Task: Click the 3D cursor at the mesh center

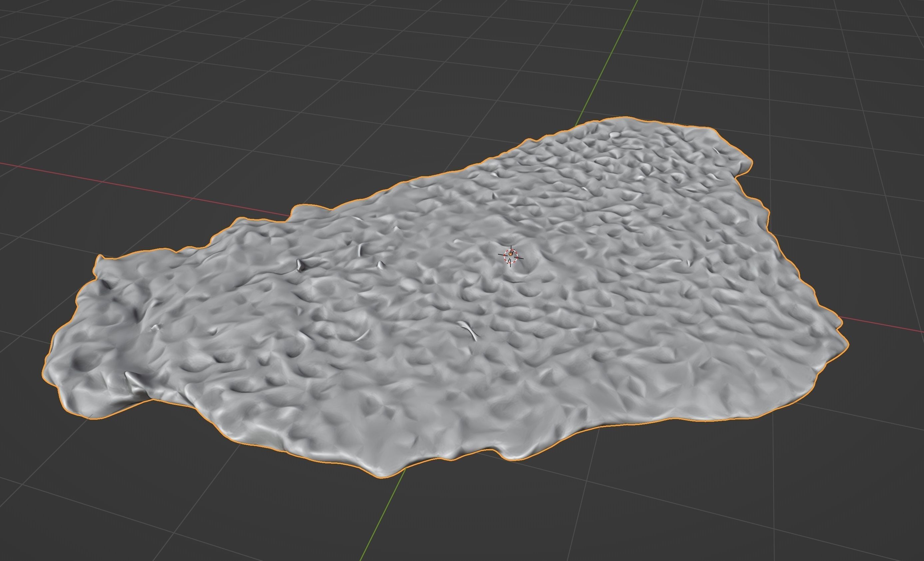Action: point(510,257)
